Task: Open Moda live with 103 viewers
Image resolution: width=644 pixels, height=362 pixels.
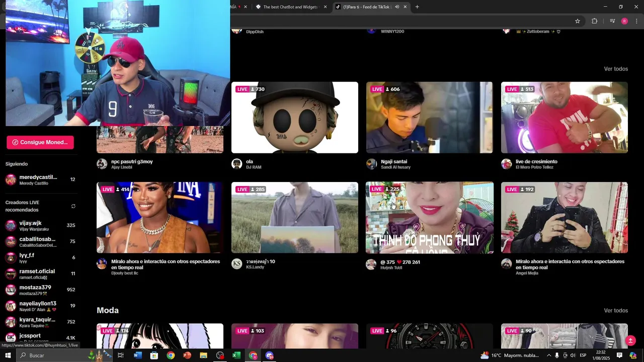Action: [x=295, y=336]
